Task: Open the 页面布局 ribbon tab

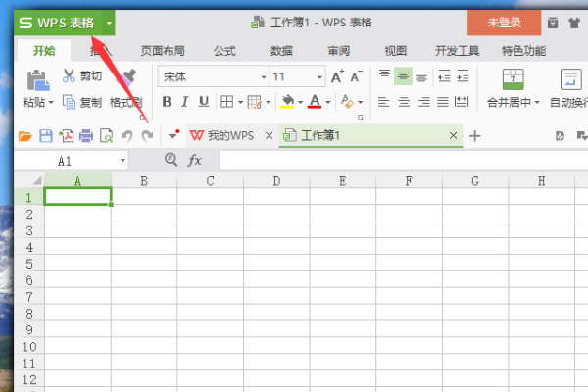Action: click(163, 51)
